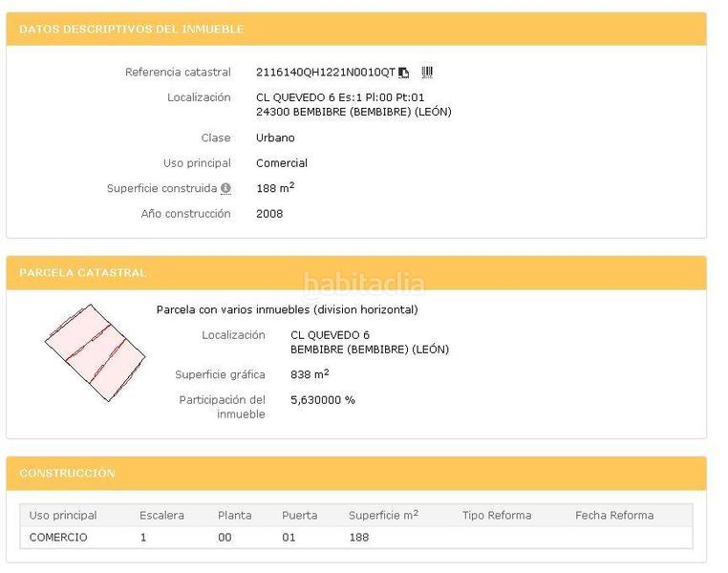Select the 24300 BEMBIBRE (BEMBIBRE) (LEÓN) line

click(353, 112)
